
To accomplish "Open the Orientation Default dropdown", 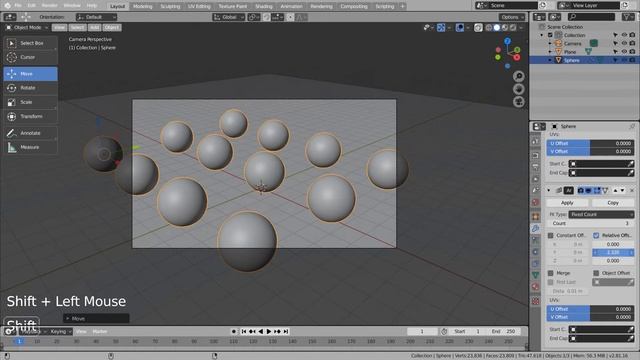I will 96,17.
